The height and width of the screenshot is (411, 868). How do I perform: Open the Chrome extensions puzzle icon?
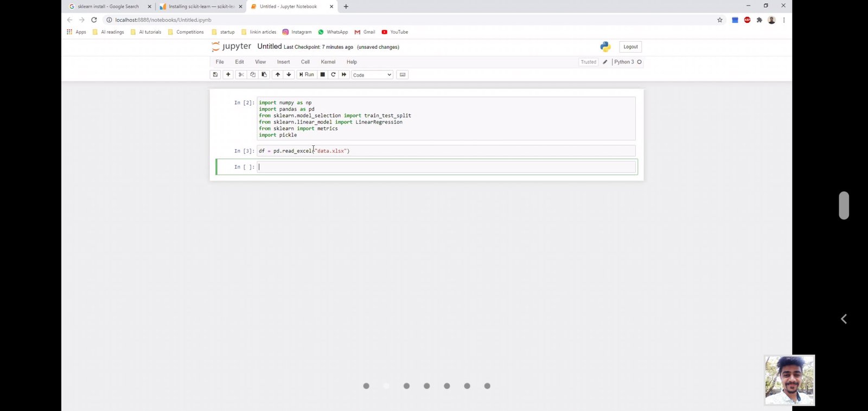(x=759, y=20)
